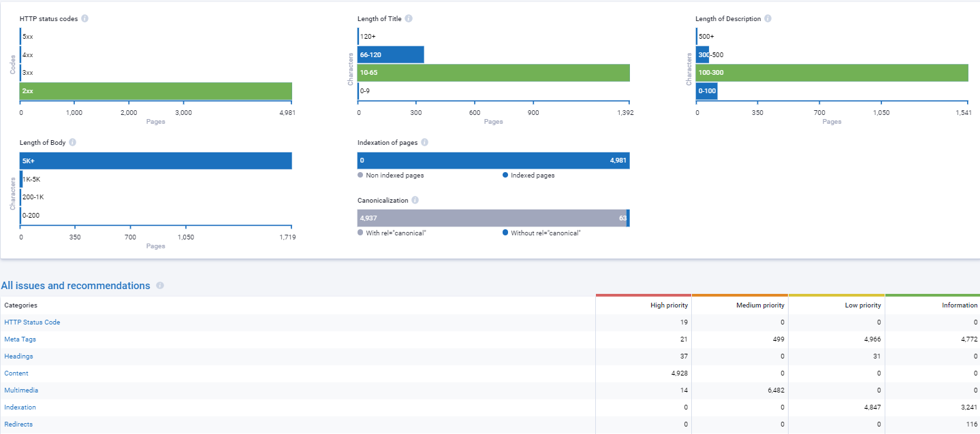Click the 37 Headings high priority value

(684, 356)
